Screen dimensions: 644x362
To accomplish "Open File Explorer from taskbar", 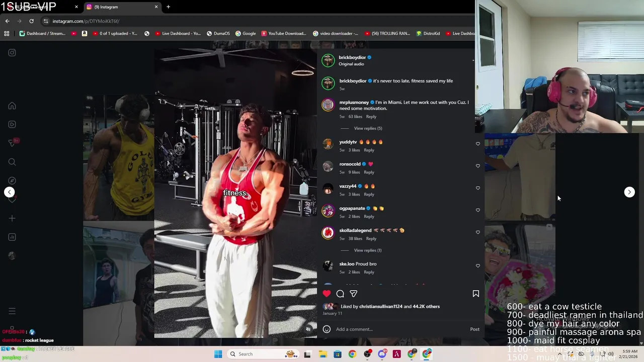I will click(323, 354).
